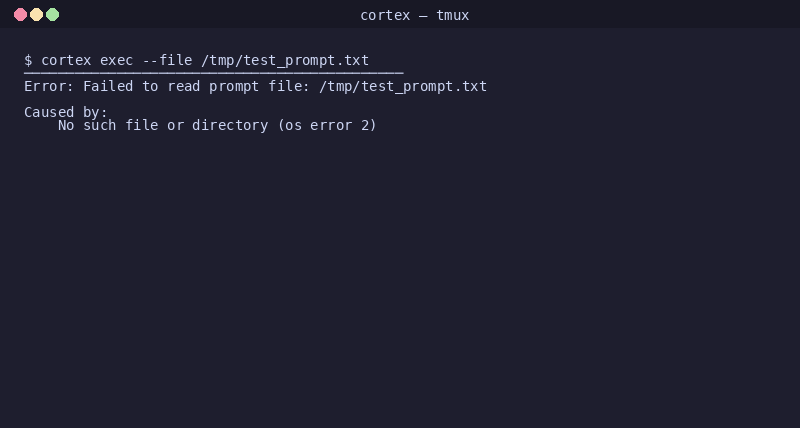Image resolution: width=800 pixels, height=428 pixels.
Task: Close the terminal with the red button
Action: [x=20, y=15]
